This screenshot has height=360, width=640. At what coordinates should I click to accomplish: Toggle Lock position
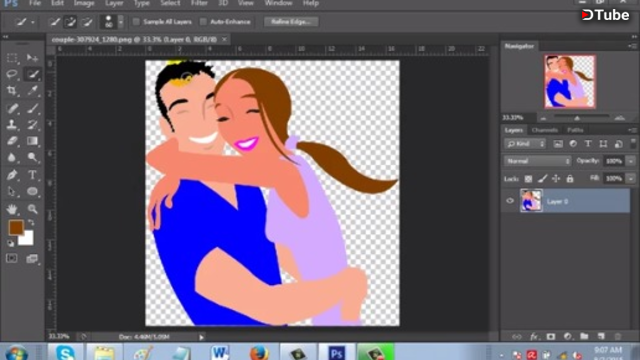pyautogui.click(x=556, y=178)
